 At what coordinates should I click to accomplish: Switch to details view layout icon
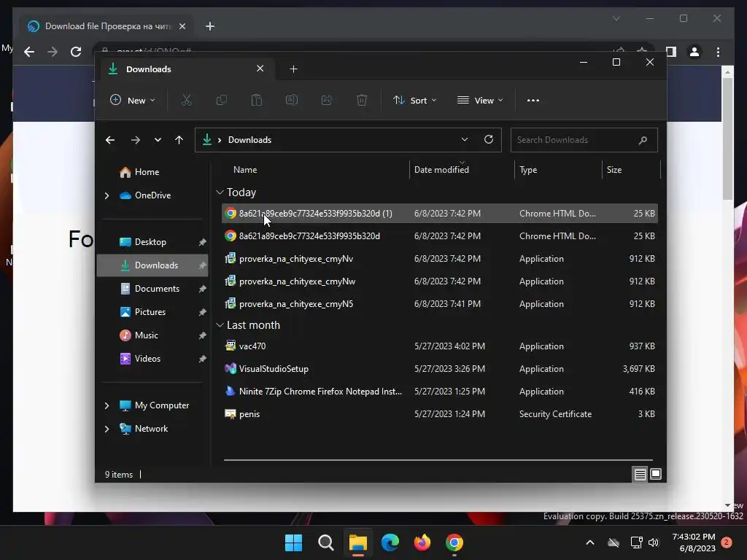point(640,474)
